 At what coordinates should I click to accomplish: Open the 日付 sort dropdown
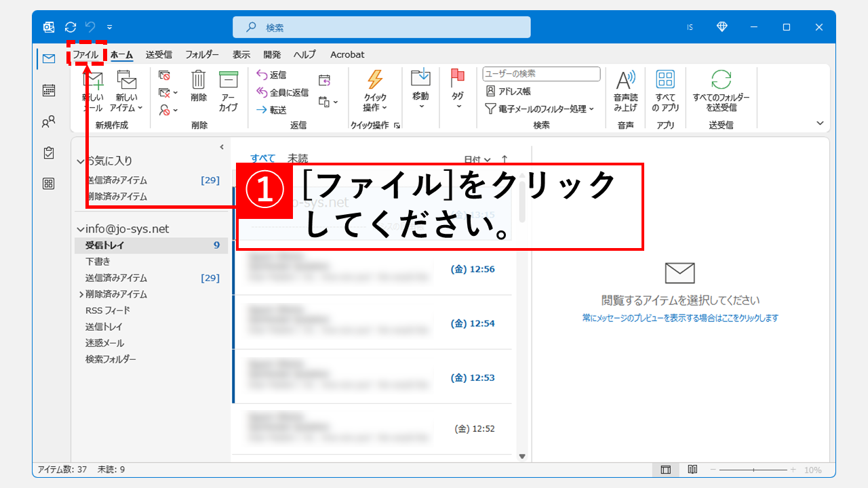coord(477,159)
